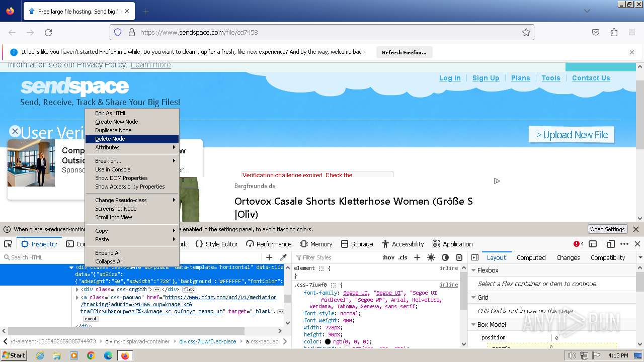Click the add new CSS rule plus icon
Viewport: 644px width, 362px height.
(x=417, y=257)
